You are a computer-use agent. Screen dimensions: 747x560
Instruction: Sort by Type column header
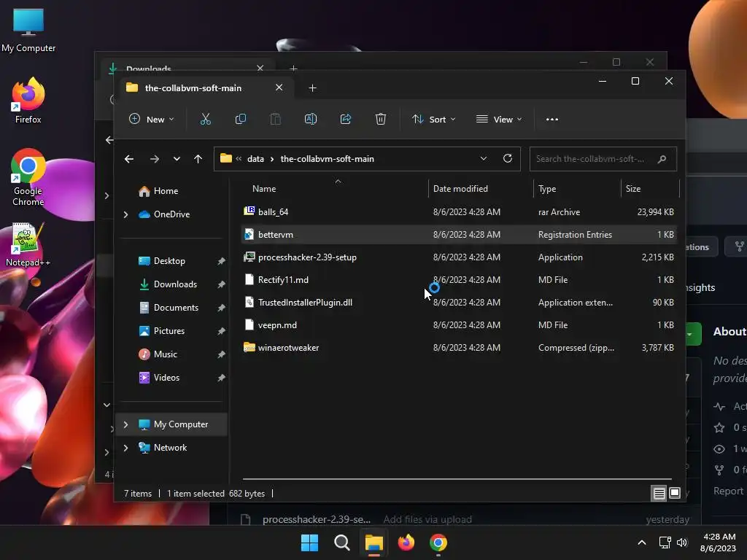click(x=547, y=189)
